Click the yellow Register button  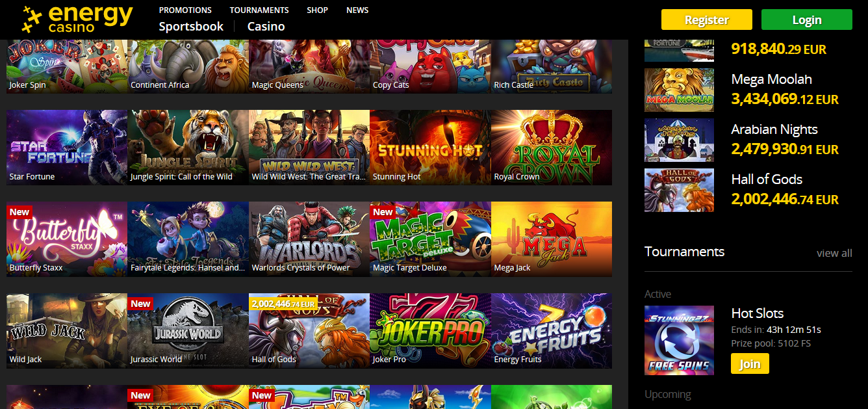[707, 20]
